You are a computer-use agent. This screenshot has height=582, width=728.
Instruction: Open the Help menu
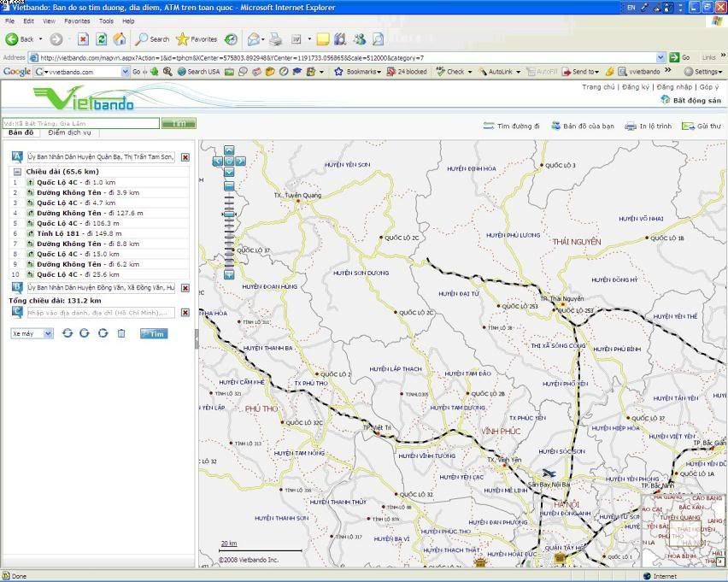pos(128,21)
